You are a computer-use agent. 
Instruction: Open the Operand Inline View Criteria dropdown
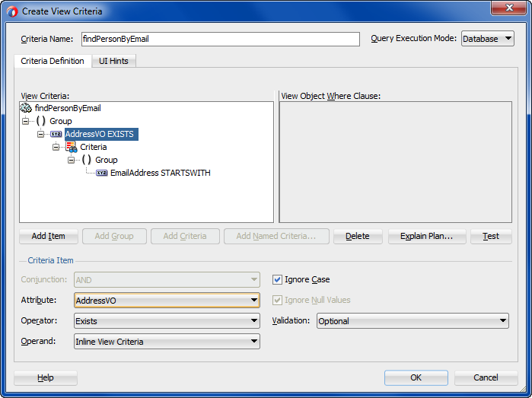(167, 342)
